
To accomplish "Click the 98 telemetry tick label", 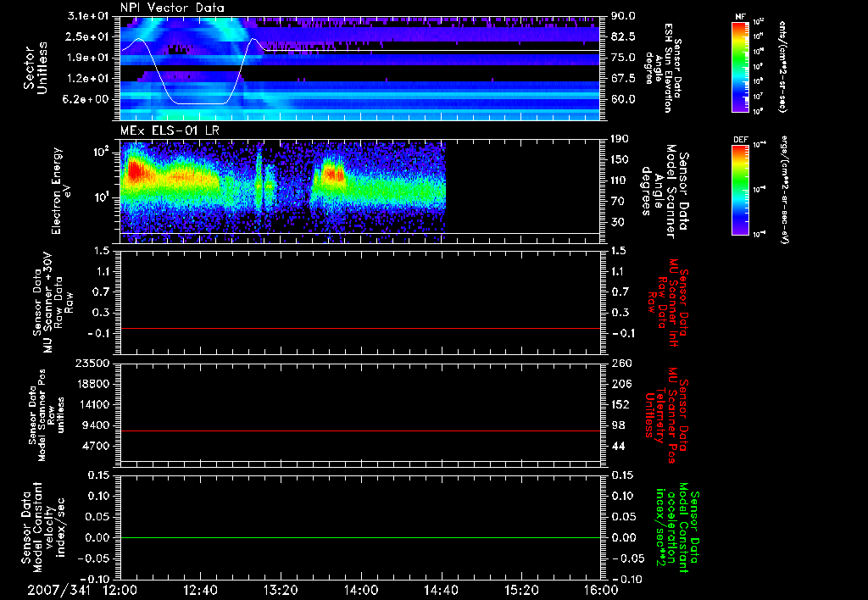I will [x=617, y=425].
